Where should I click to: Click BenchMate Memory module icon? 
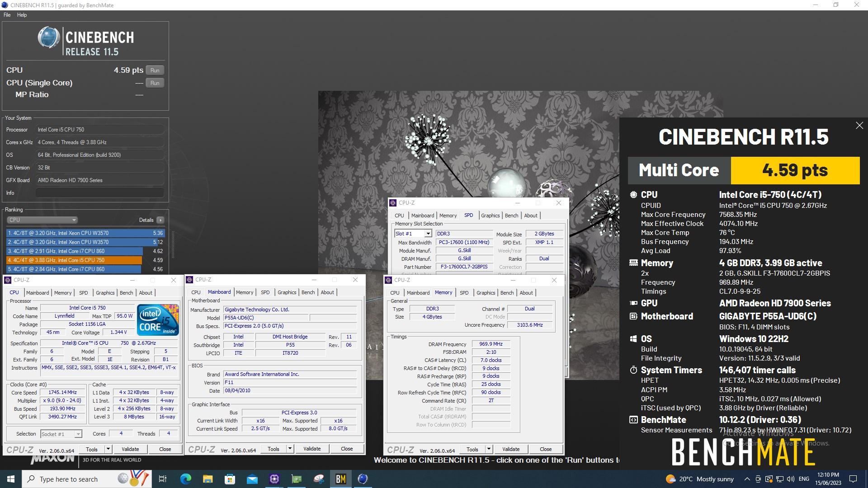633,263
